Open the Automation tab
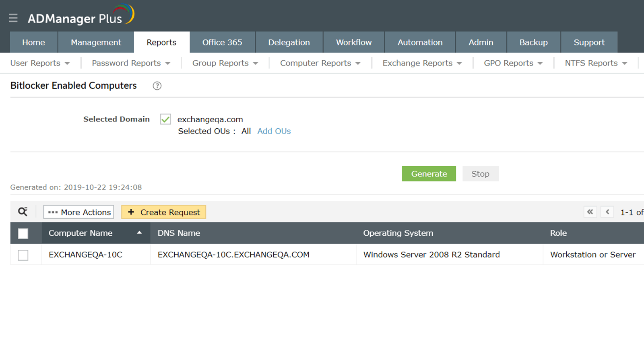Viewport: 644px width, 362px height. tap(420, 42)
